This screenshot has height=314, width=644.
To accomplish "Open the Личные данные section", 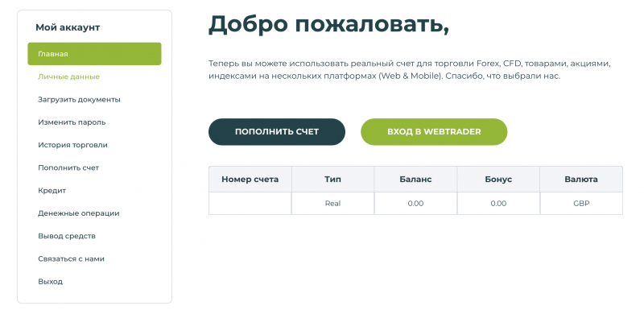I will 68,76.
